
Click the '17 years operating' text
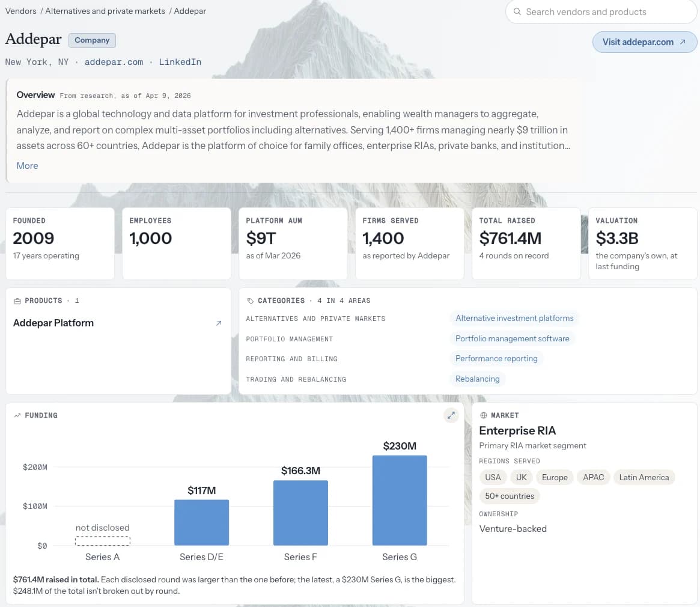pos(46,255)
